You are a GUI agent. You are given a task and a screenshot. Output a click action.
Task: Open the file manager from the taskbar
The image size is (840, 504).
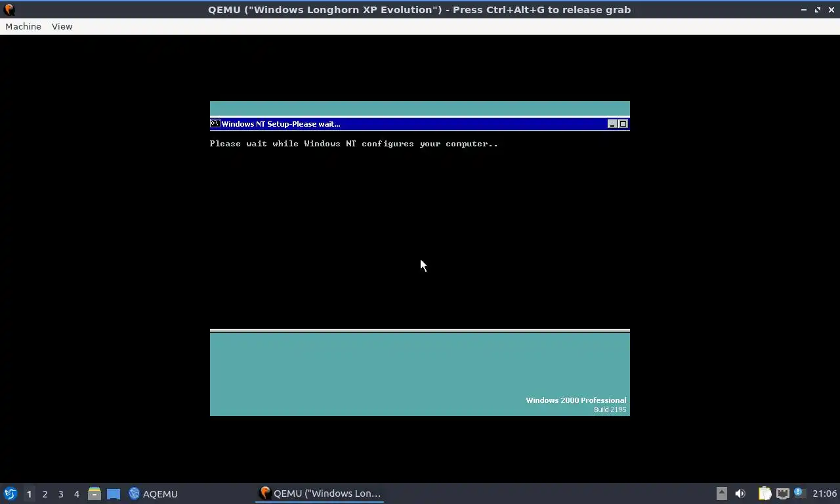point(94,493)
